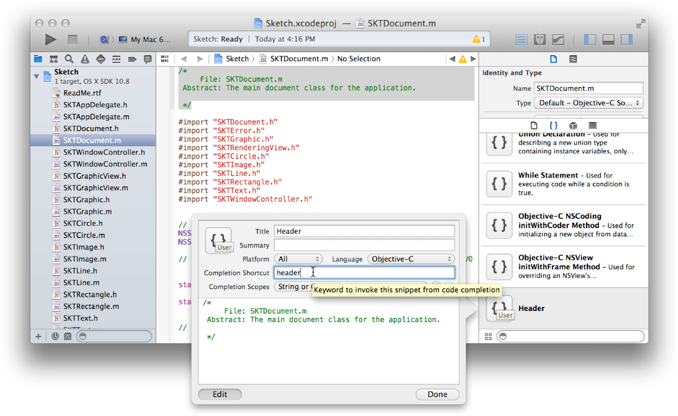The image size is (678, 416).
Task: Show the Media library
Action: (592, 125)
